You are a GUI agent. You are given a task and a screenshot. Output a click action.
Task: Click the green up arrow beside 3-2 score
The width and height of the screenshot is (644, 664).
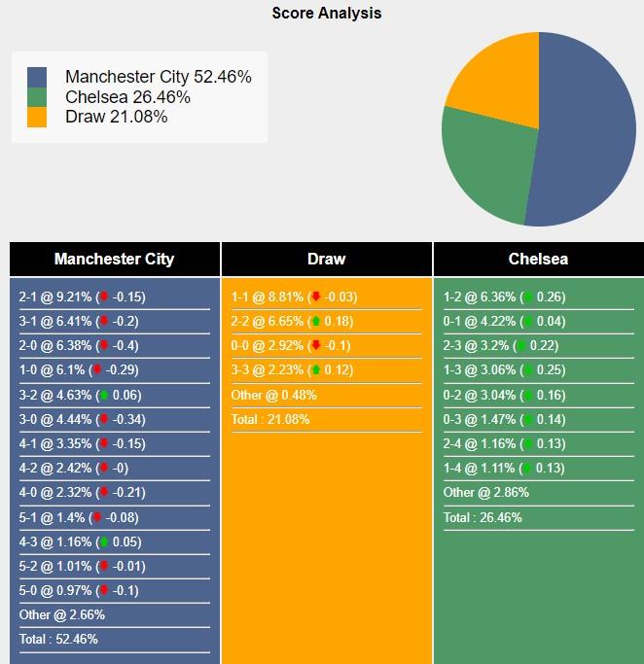click(104, 395)
